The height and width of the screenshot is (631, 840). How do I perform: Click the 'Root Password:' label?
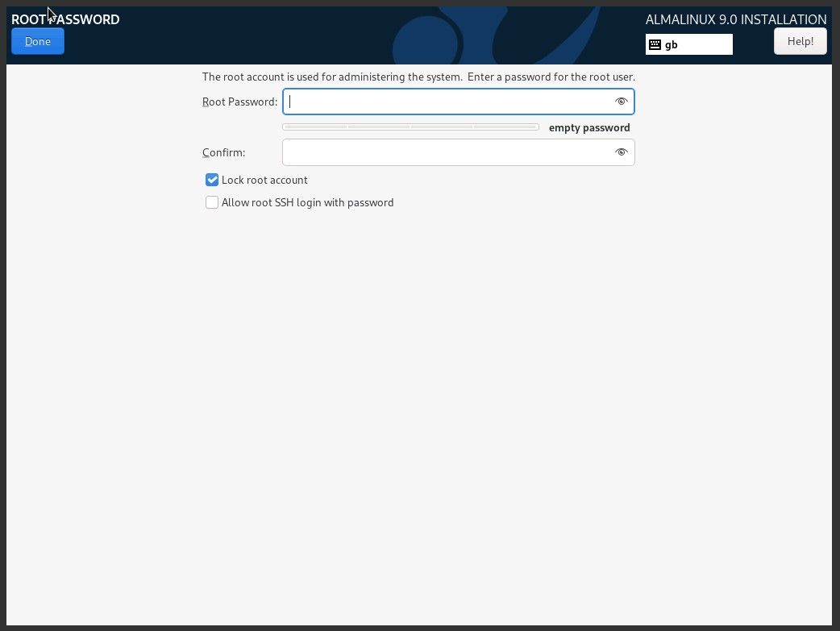[x=239, y=102]
